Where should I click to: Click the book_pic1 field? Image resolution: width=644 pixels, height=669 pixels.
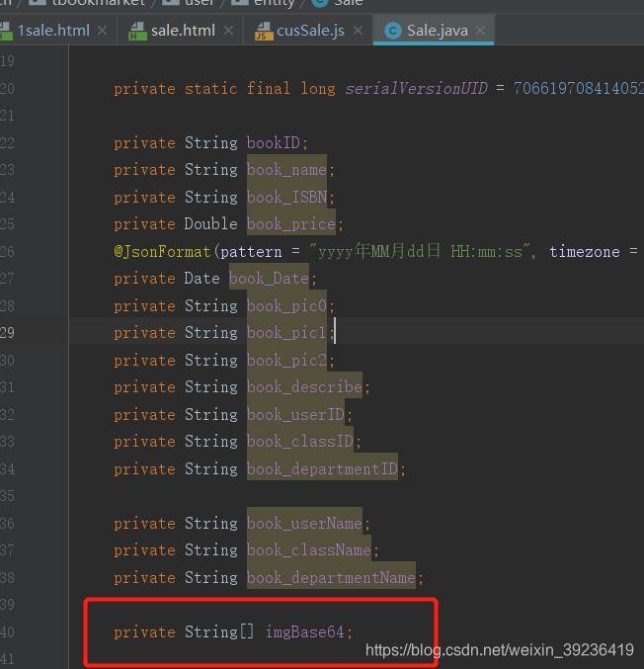click(x=286, y=333)
